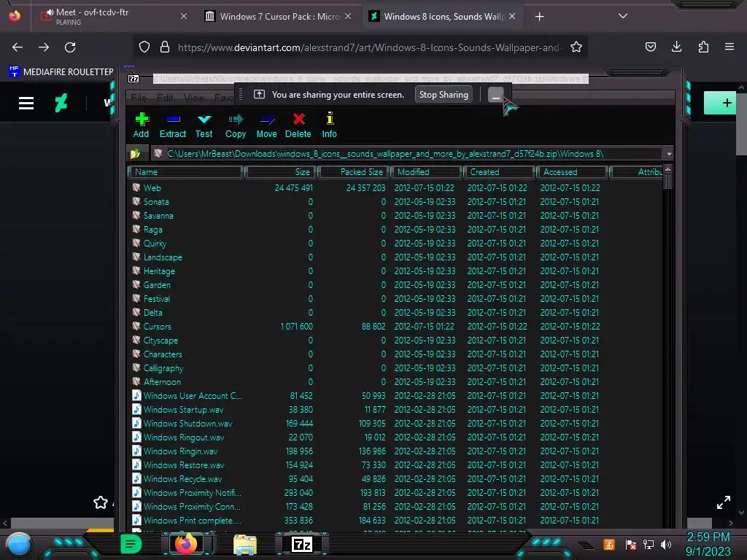
Task: Click the volume icon in system tray
Action: click(666, 545)
